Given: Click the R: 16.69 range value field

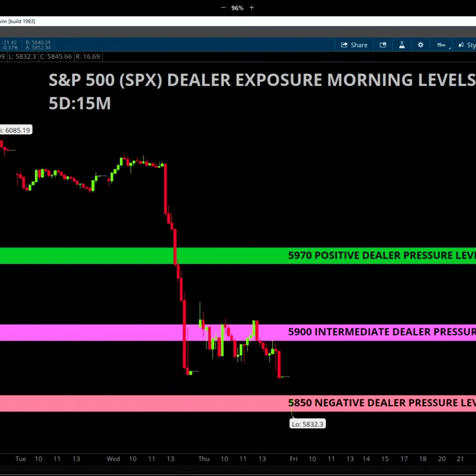Looking at the screenshot, I should (88, 57).
